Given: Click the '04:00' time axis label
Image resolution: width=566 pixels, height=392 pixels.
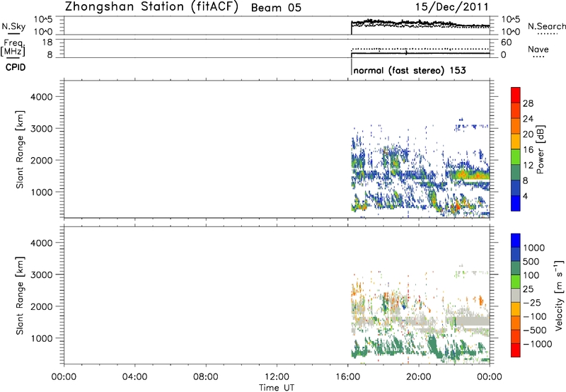Looking at the screenshot, I should (x=134, y=377).
